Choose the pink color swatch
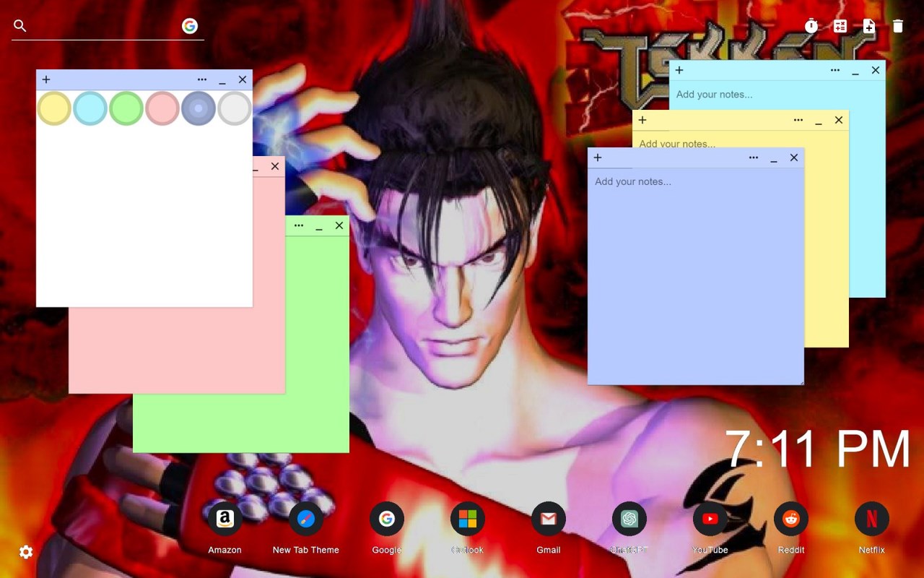Screen dimensions: 924x578 [x=162, y=108]
